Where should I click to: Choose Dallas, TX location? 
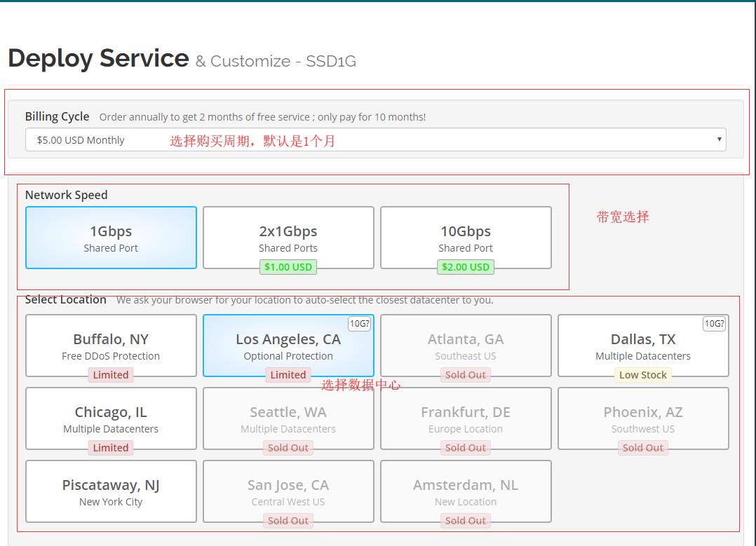click(643, 345)
